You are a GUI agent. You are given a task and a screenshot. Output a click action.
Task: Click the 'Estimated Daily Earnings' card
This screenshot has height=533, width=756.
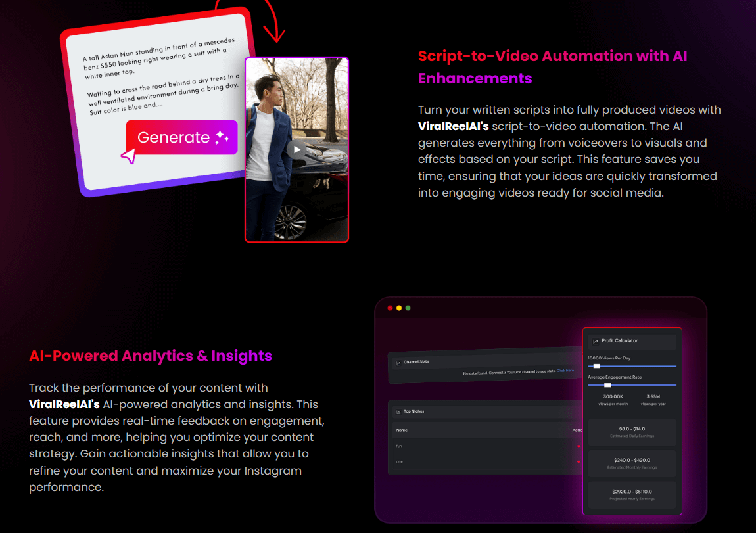[x=632, y=432]
